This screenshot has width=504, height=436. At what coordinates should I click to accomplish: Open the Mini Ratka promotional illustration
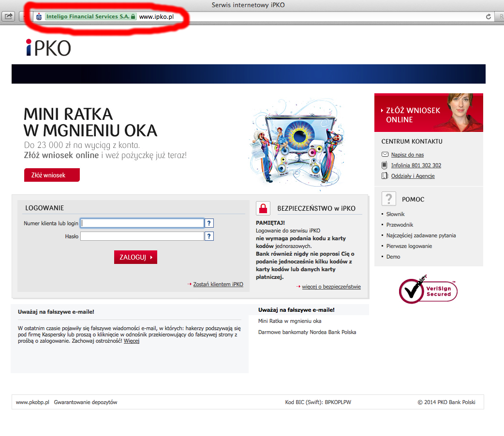point(296,144)
